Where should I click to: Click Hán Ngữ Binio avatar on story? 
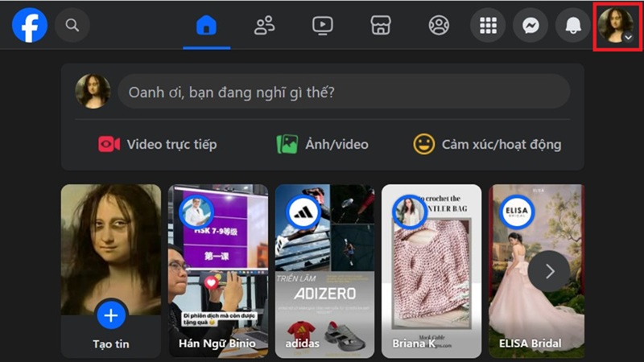pyautogui.click(x=196, y=212)
